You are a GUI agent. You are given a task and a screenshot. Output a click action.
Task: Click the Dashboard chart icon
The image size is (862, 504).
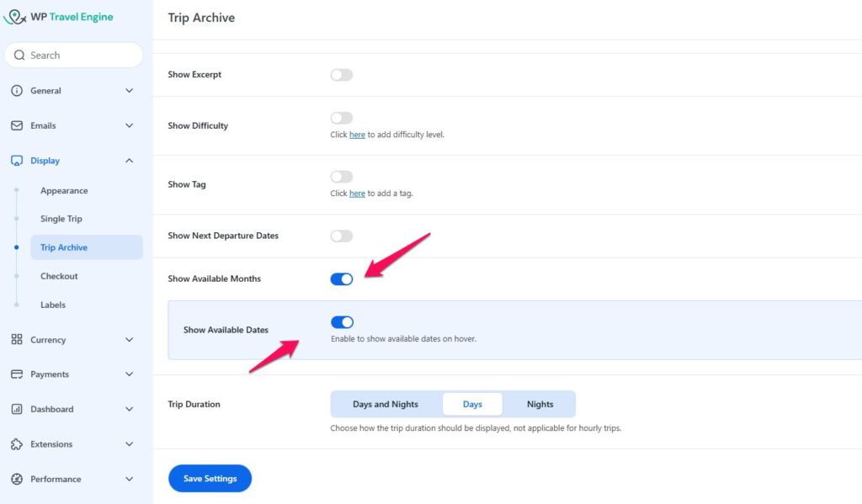coord(16,410)
